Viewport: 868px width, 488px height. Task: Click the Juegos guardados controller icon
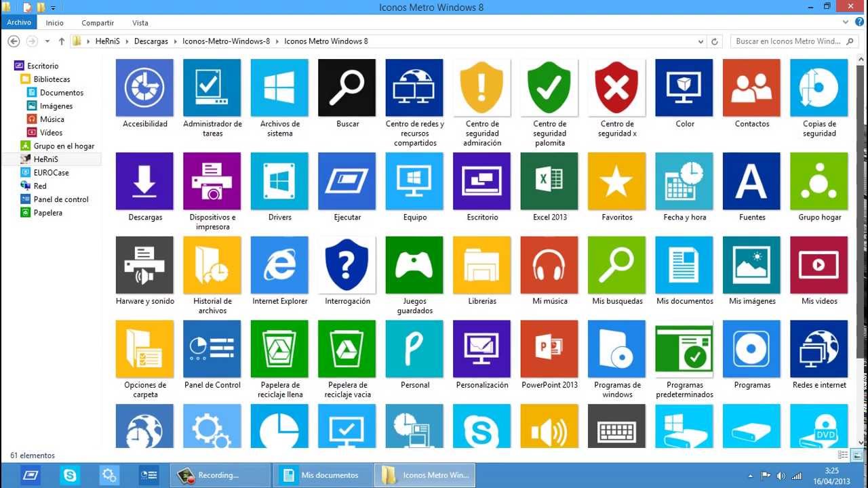click(414, 265)
